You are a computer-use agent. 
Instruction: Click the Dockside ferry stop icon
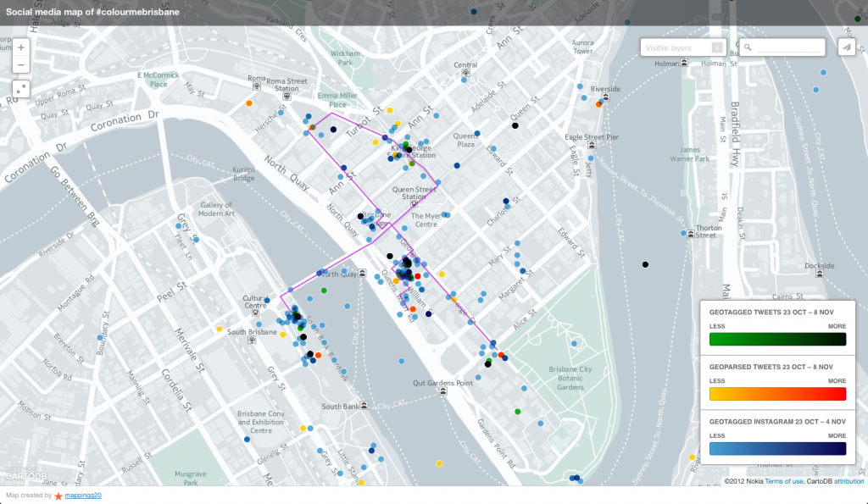coord(820,274)
